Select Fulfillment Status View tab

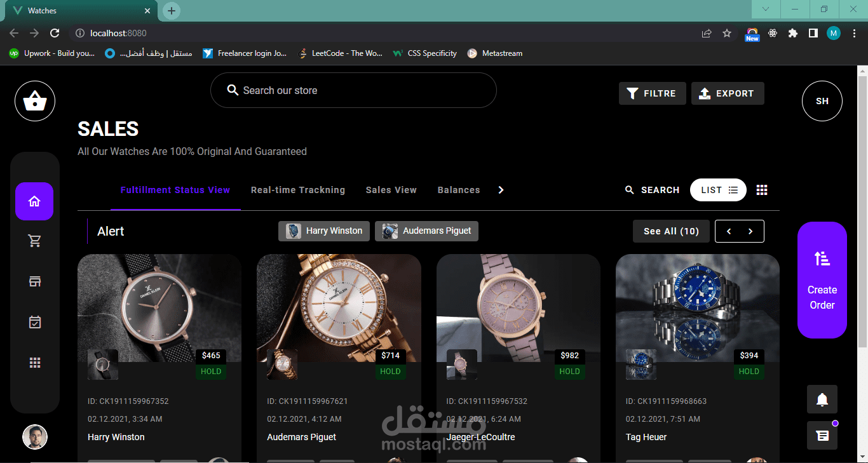point(175,190)
